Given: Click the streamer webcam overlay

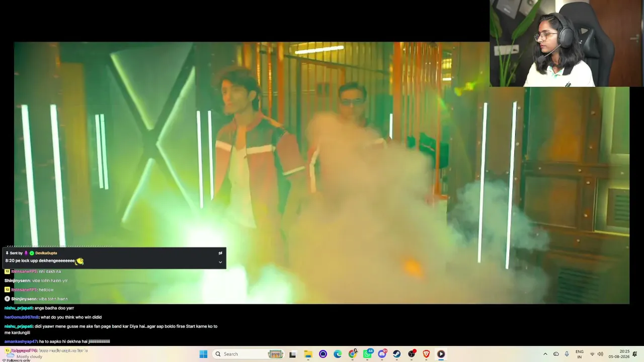Looking at the screenshot, I should point(567,43).
